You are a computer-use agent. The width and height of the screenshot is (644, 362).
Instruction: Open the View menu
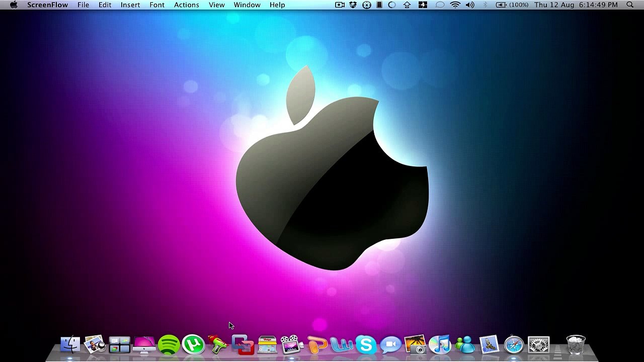pyautogui.click(x=216, y=5)
